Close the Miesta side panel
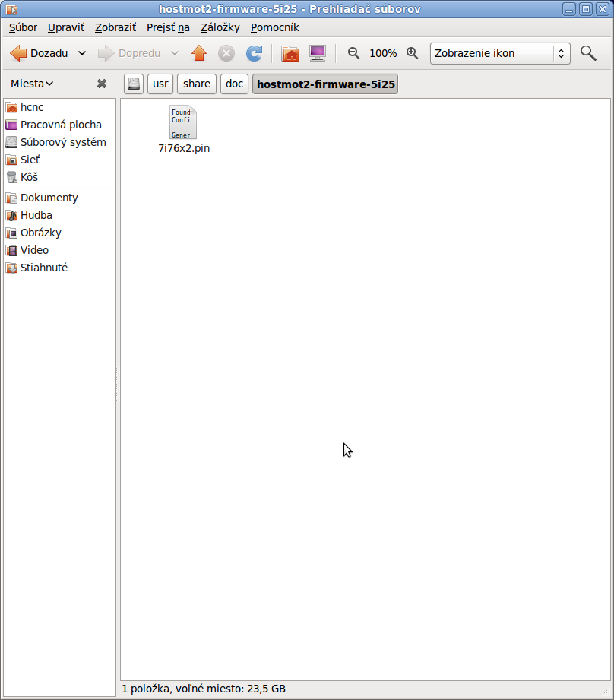614x700 pixels. [x=102, y=84]
